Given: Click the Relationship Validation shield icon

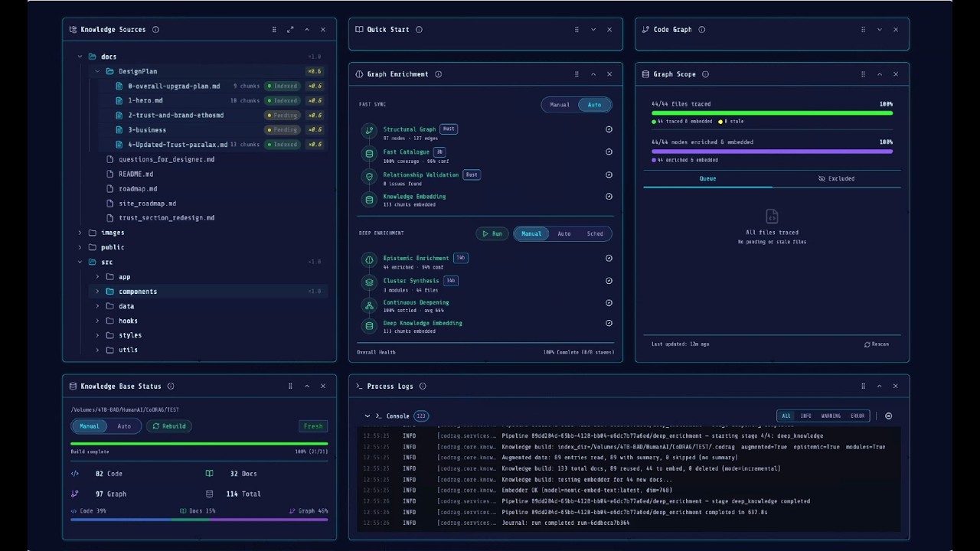Looking at the screenshot, I should (x=369, y=176).
